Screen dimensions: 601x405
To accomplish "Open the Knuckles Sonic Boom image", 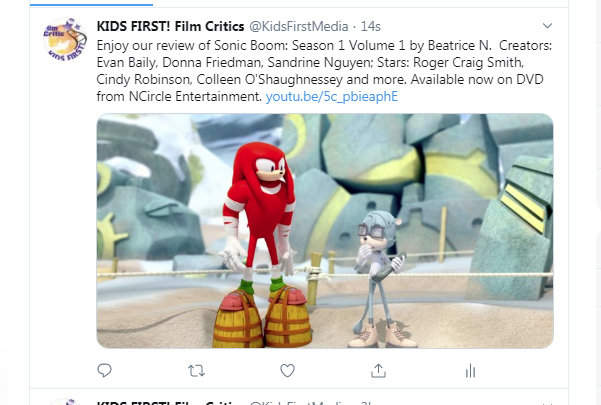I will (x=325, y=231).
